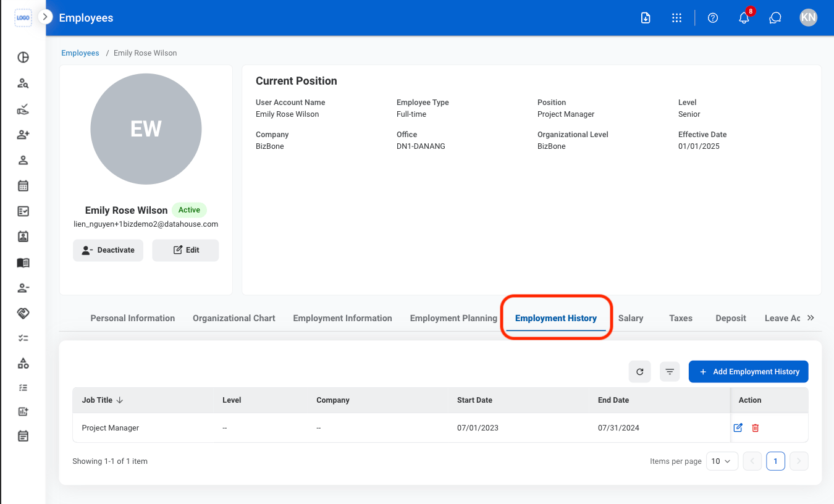Open dashboard pie chart sidebar icon
Image resolution: width=834 pixels, height=504 pixels.
pyautogui.click(x=23, y=57)
